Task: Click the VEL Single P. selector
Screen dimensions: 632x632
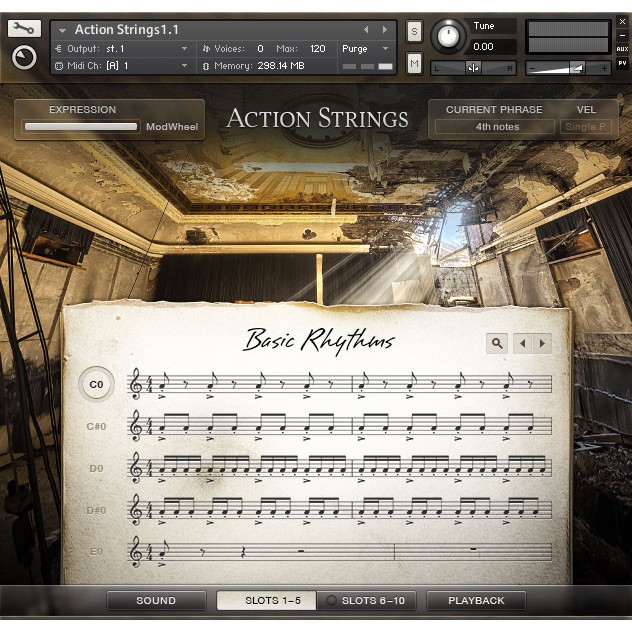Action: [586, 127]
